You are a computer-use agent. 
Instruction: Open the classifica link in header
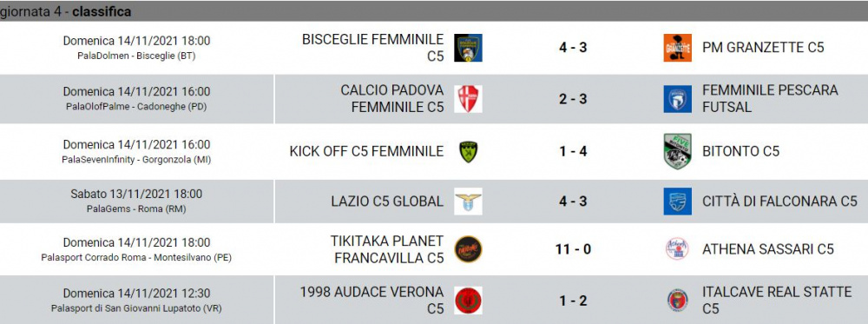[x=102, y=11]
